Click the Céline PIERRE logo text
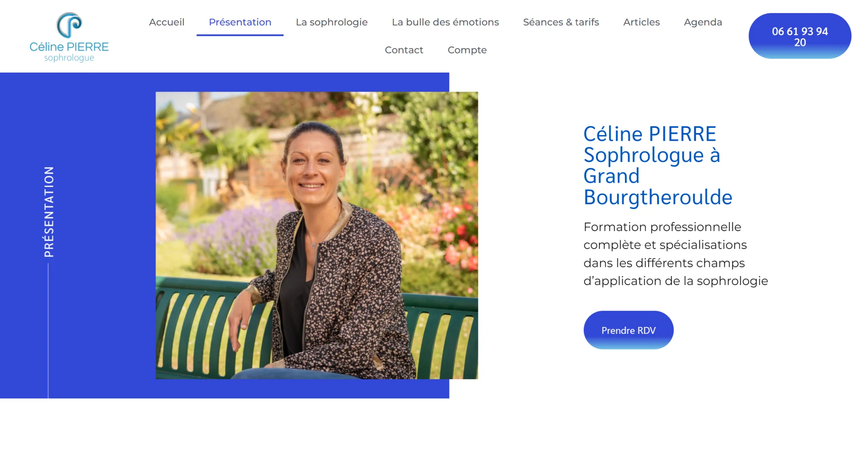 (69, 47)
